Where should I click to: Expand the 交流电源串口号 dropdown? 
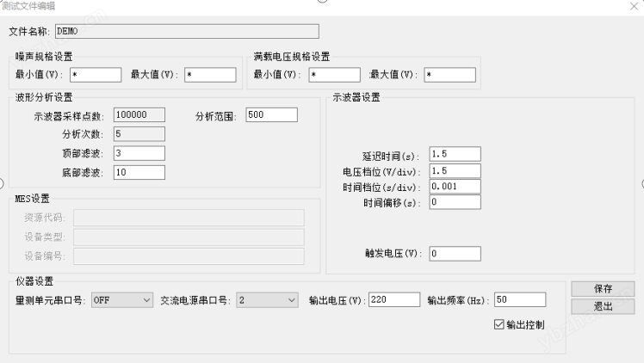point(267,300)
